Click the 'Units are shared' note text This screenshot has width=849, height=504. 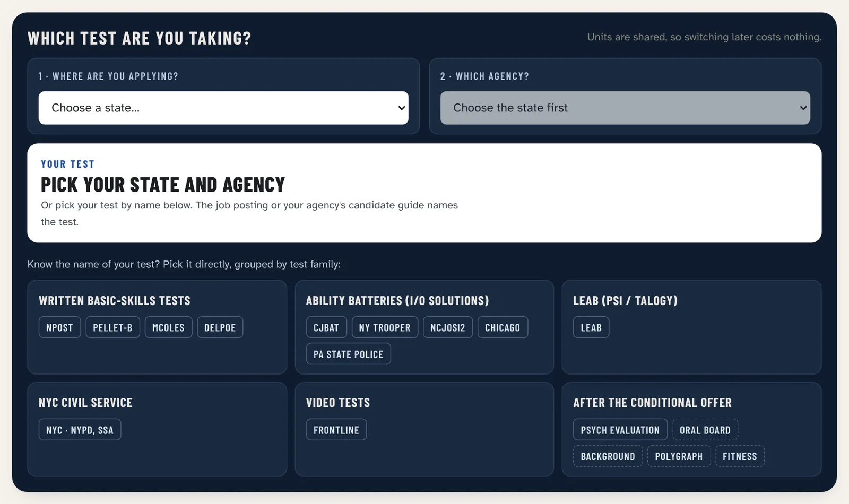click(704, 37)
